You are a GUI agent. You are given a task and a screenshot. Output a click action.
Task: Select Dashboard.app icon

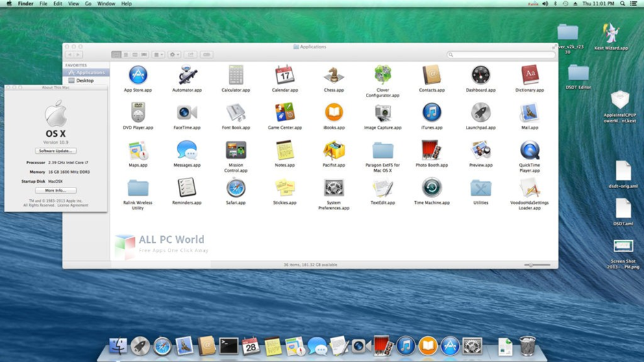click(480, 75)
